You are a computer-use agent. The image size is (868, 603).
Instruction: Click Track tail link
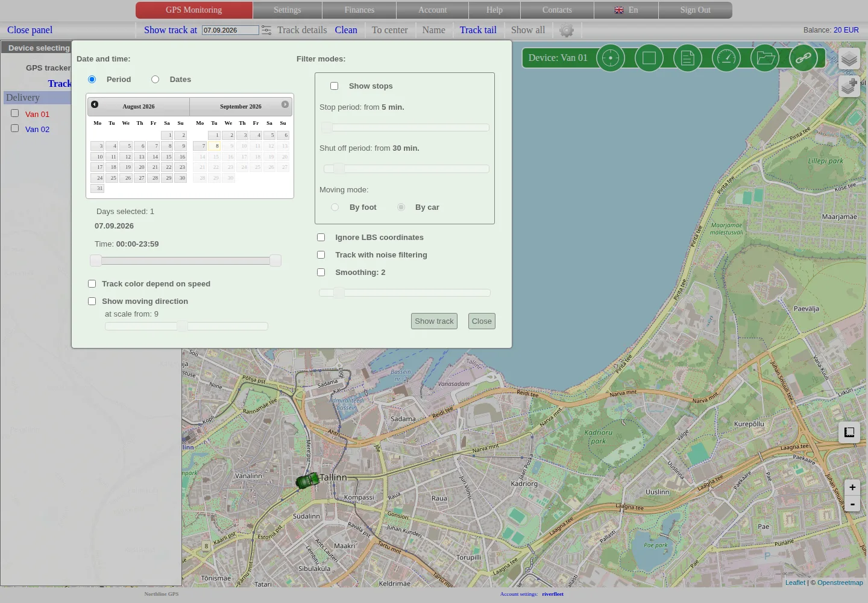coord(478,30)
